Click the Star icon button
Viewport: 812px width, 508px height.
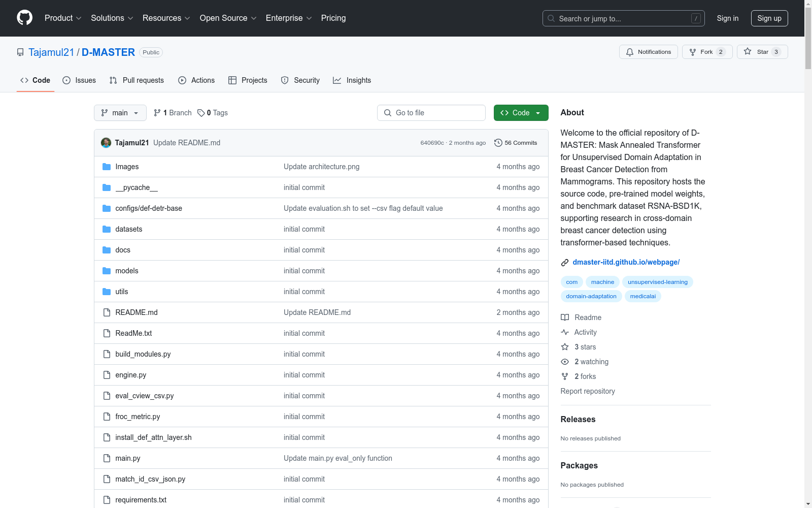coord(748,51)
